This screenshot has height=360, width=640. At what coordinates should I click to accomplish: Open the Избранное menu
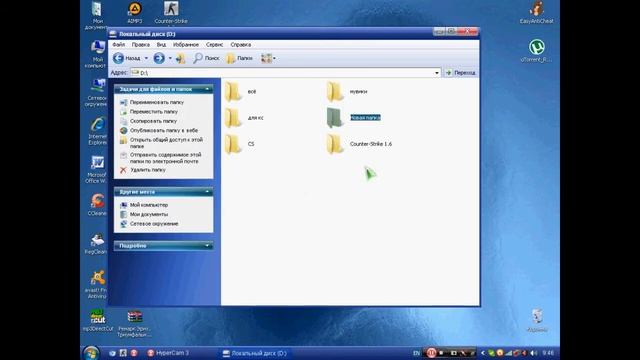coord(186,44)
